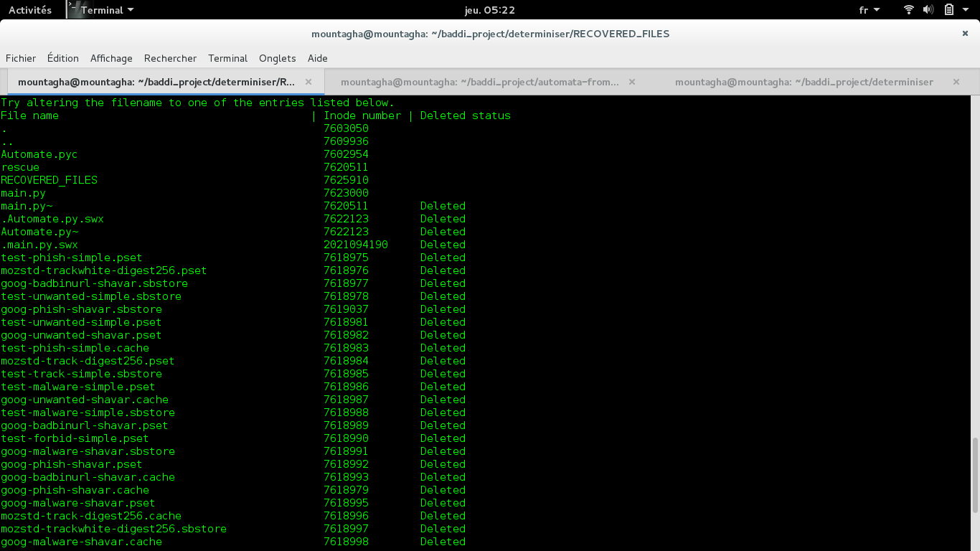Close the determiniser/R... tab
Screen dimensions: 980x551
[308, 82]
